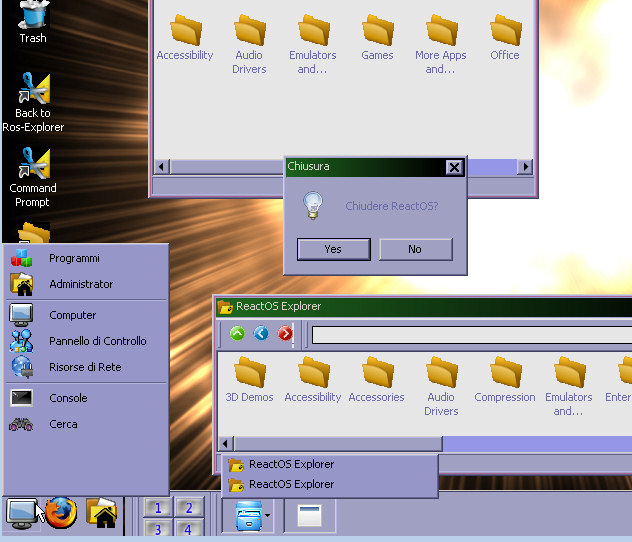Open Console from the start menu

[86, 398]
